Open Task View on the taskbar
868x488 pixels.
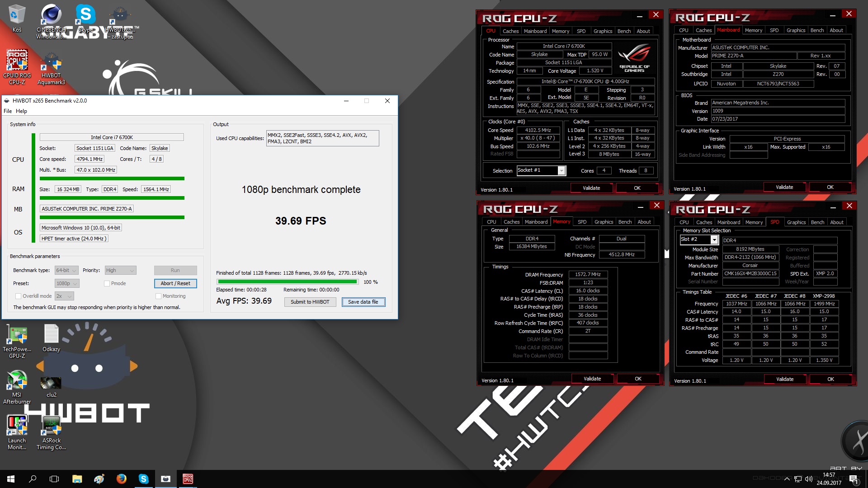coord(54,479)
